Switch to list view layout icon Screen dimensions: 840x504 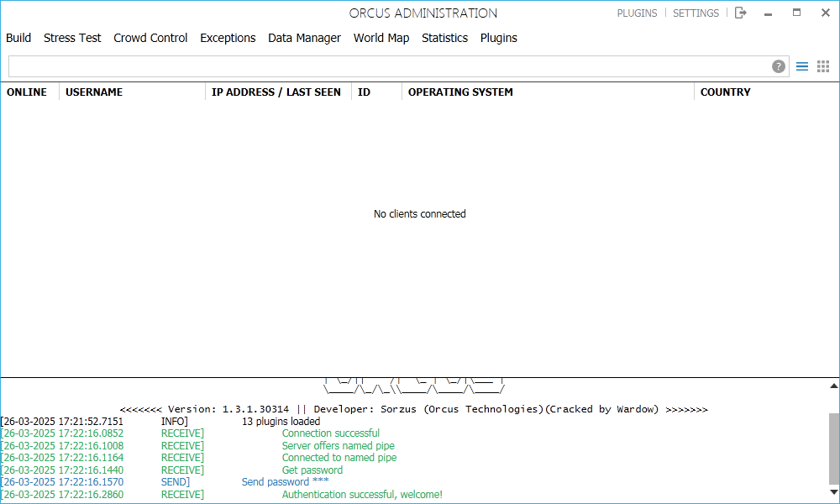[802, 66]
